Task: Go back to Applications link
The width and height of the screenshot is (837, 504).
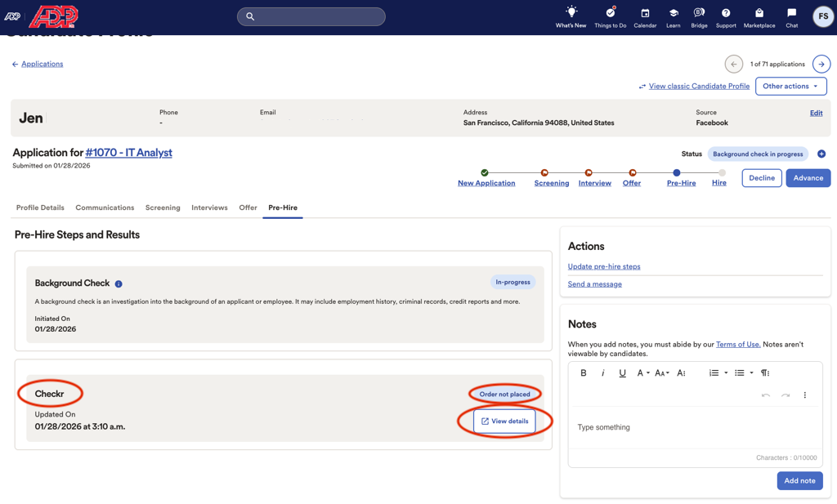Action: click(43, 64)
